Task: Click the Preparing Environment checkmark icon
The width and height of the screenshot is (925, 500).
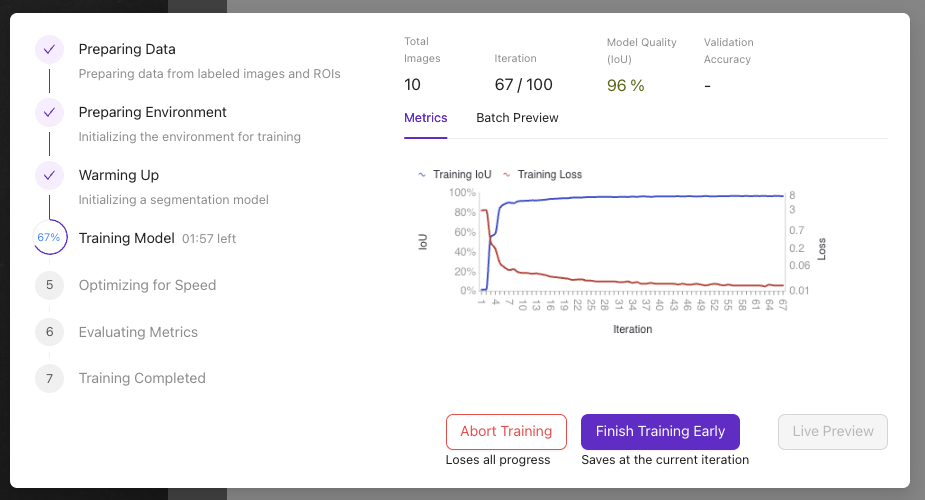Action: pos(49,112)
